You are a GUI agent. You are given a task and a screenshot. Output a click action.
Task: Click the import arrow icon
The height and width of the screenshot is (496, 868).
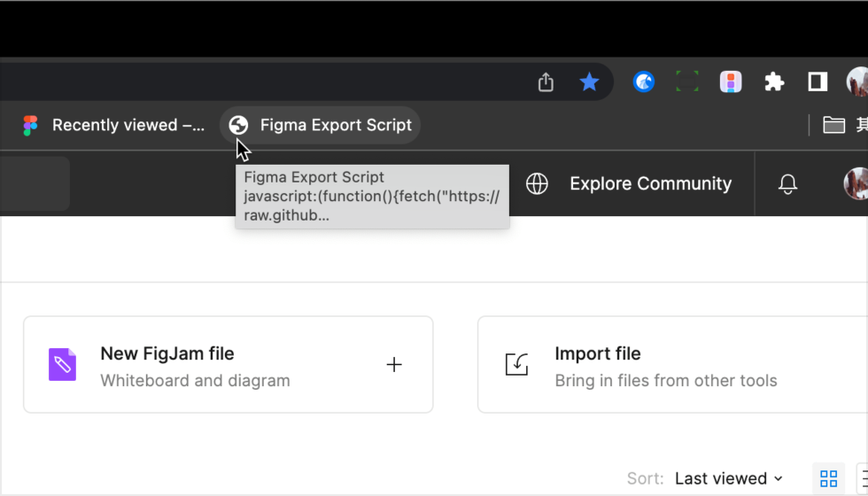coord(516,364)
